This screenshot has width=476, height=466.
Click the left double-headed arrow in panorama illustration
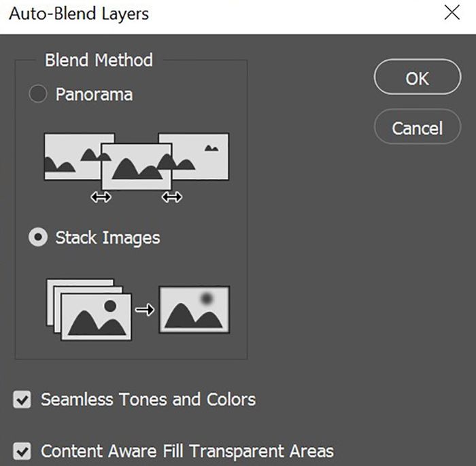click(x=101, y=198)
